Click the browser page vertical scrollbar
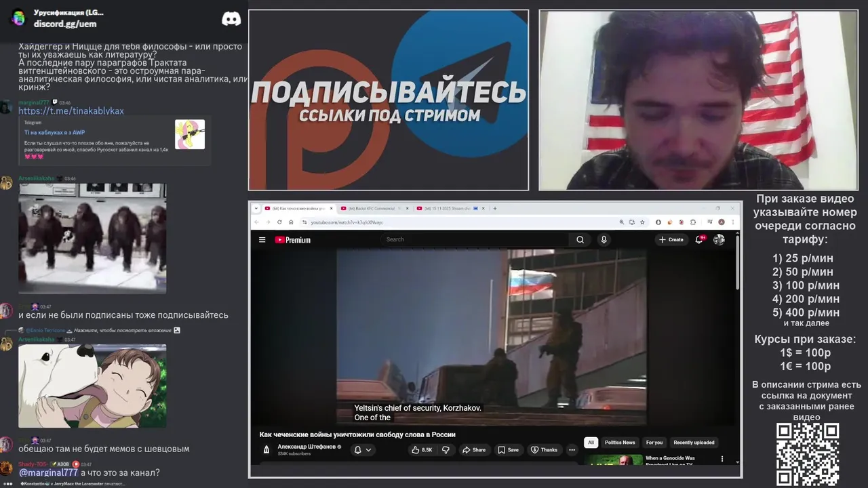 point(737,264)
